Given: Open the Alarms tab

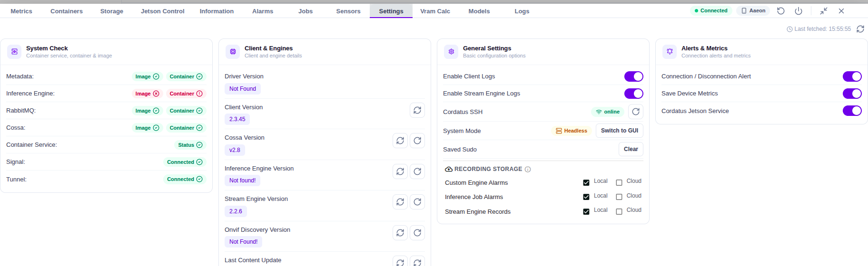Looking at the screenshot, I should point(263,11).
